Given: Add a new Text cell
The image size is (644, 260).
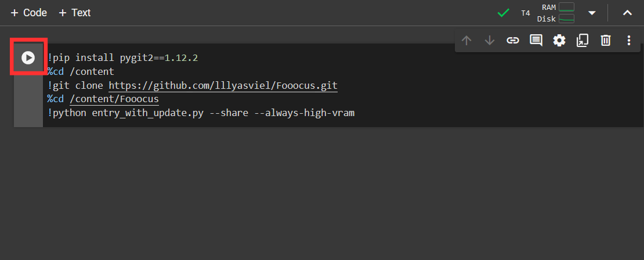Looking at the screenshot, I should point(74,13).
